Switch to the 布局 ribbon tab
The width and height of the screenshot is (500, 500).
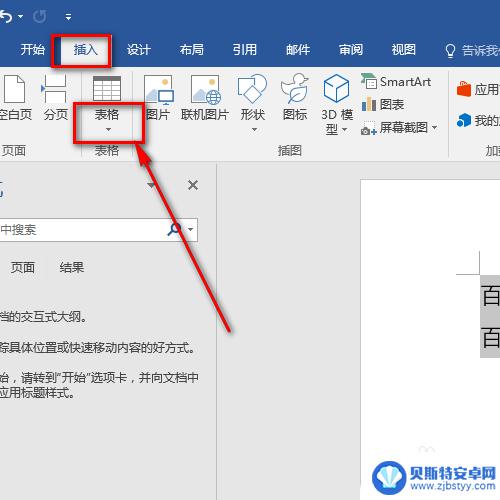click(x=192, y=50)
